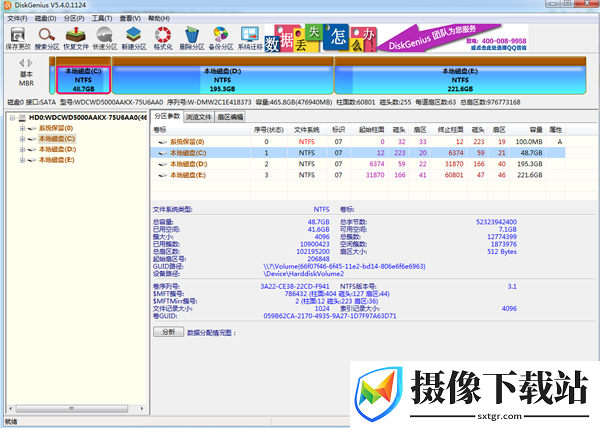Expand 本地磁盘(E:) in the tree
Viewport: 600px width, 428px height.
(23, 160)
